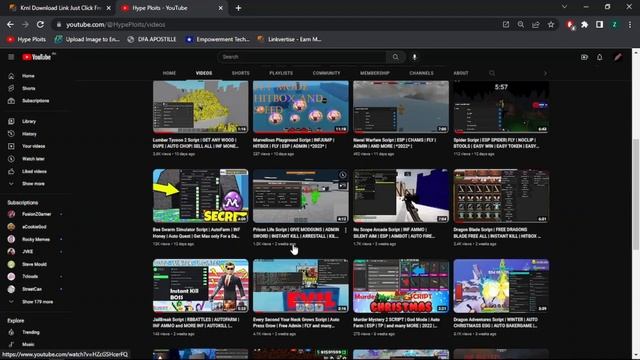This screenshot has width=640, height=360.
Task: Search within the channel using the magnifier icon
Action: pos(492,73)
